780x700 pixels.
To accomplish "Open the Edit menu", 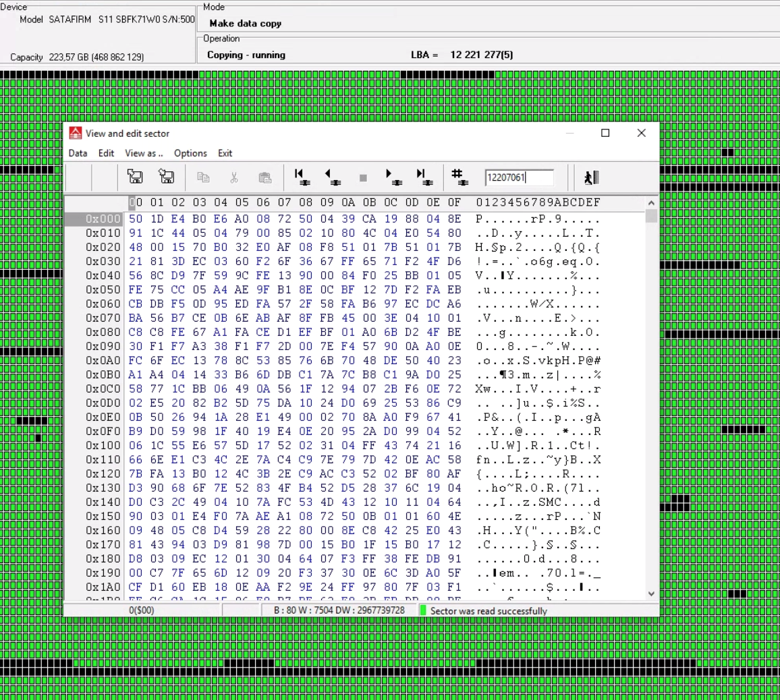I will pyautogui.click(x=106, y=153).
